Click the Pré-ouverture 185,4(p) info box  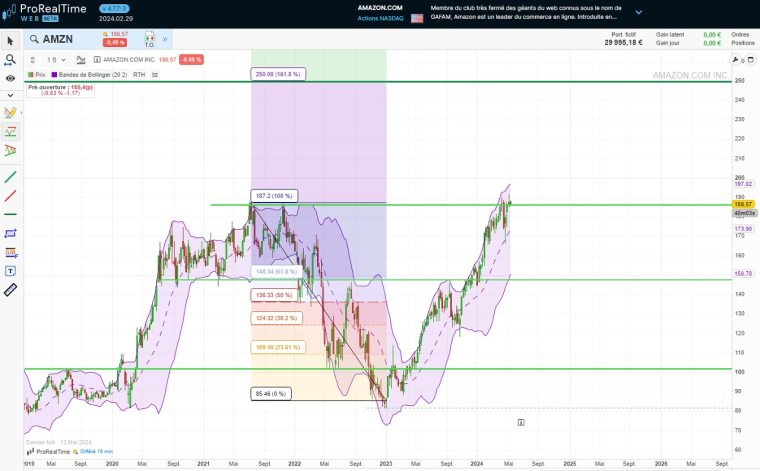[61, 90]
